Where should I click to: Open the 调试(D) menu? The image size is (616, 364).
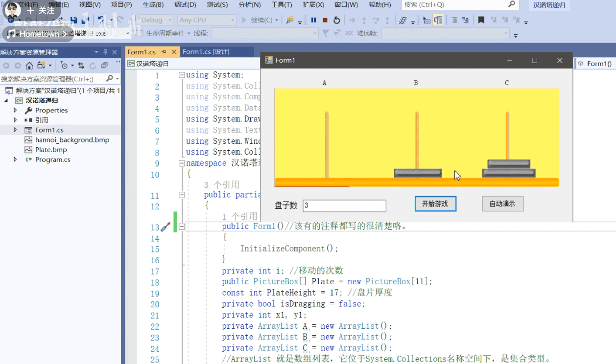185,5
